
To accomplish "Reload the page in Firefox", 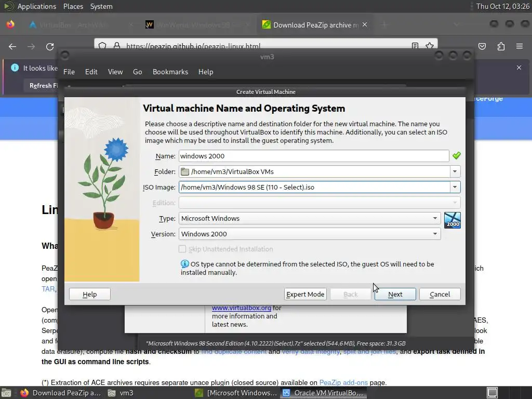I will tap(50, 46).
